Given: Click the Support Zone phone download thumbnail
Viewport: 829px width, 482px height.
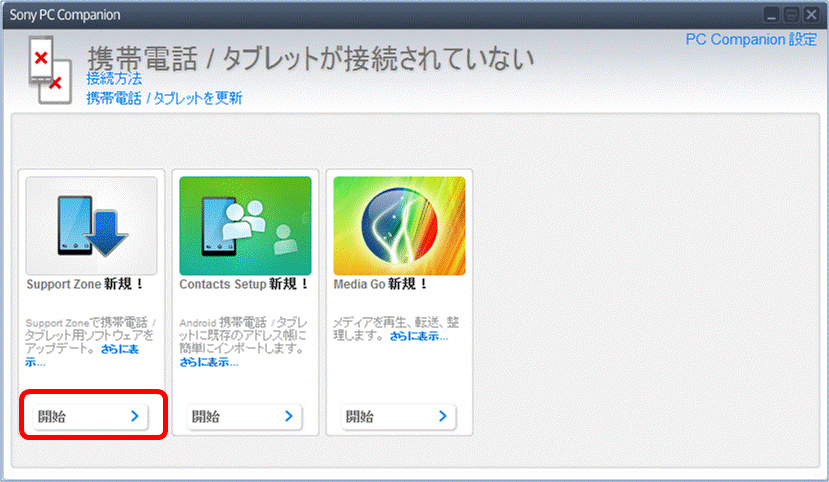Looking at the screenshot, I should point(91,226).
